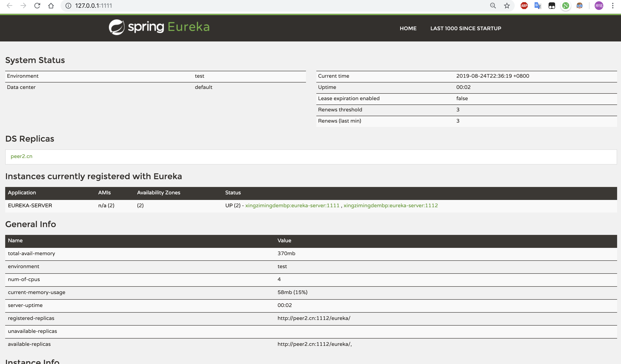Click the Current time label
The image size is (621, 364).
[333, 76]
